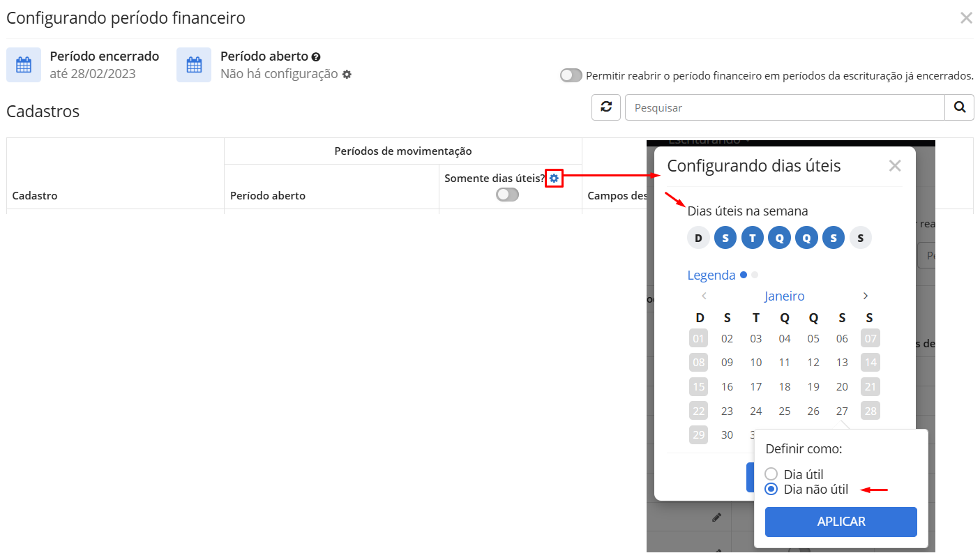Select day 15 in the calendar
The width and height of the screenshot is (980, 560).
[x=698, y=386]
